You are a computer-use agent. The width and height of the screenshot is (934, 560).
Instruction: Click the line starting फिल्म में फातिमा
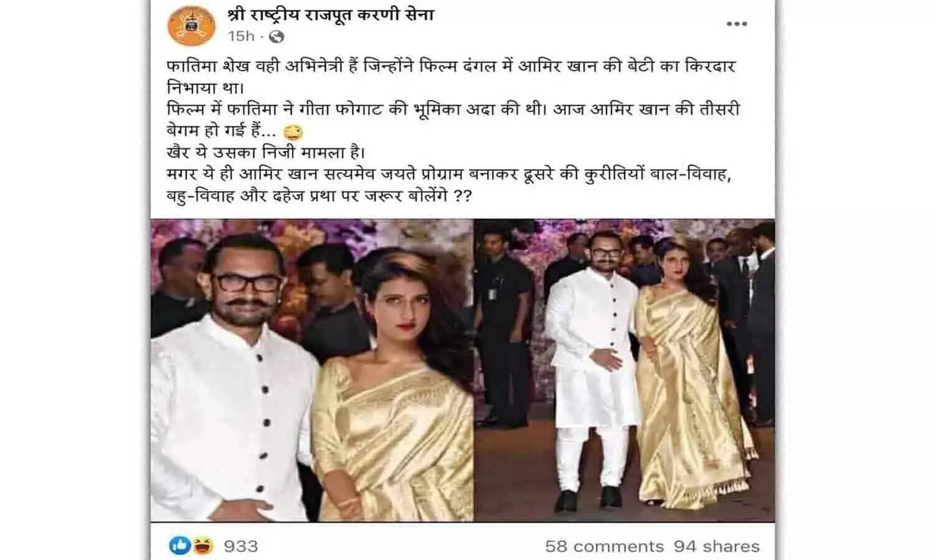tap(453, 110)
